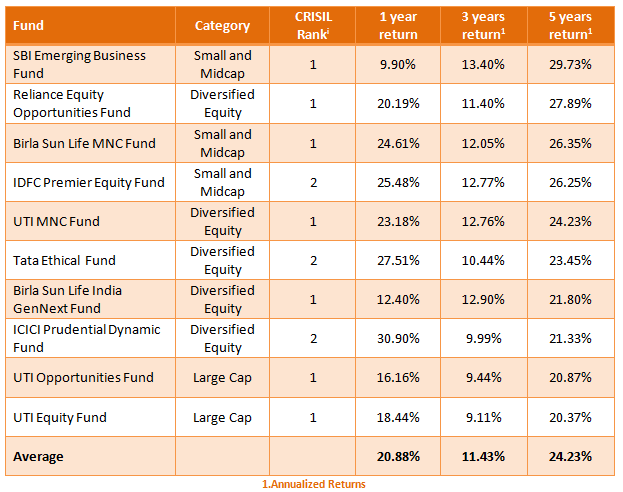Click the Annualized Returns footnote text
Screen dimensions: 623x492
[x=314, y=484]
